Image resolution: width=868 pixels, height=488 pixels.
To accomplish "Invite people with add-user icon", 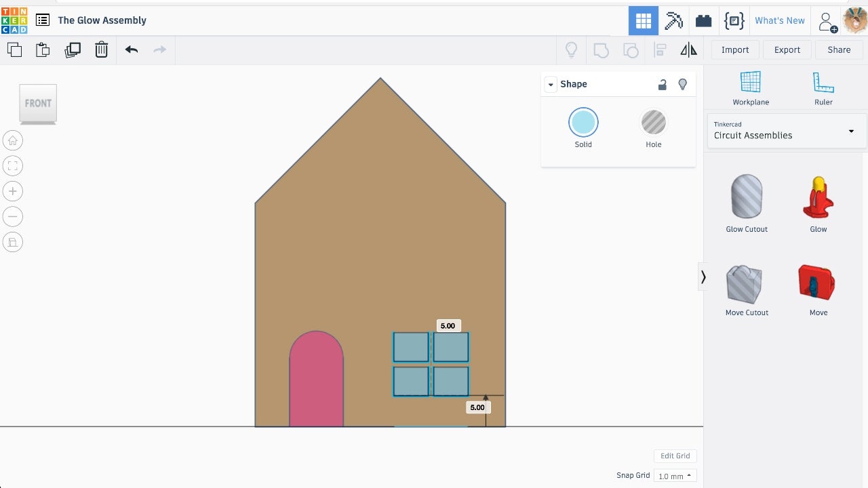I will coord(828,22).
